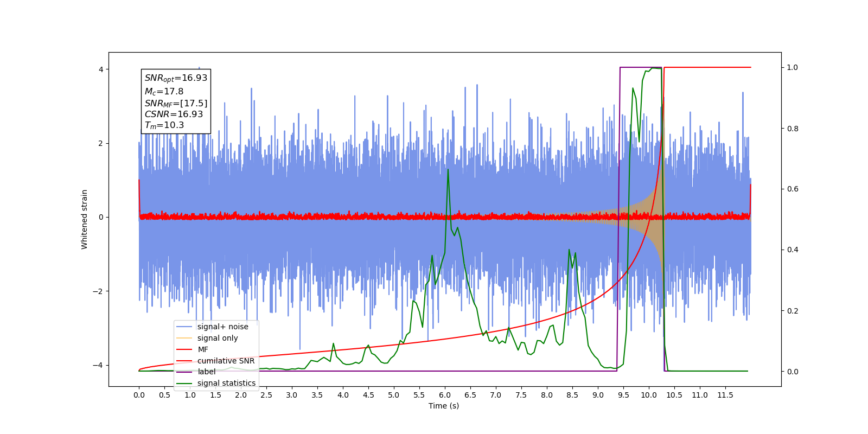Click the Mc=17.8 annotation text
868x434 pixels.
[164, 92]
